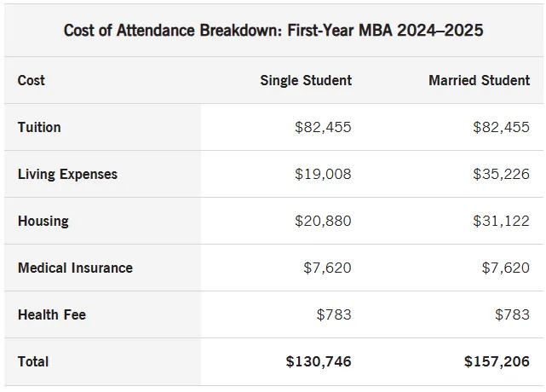
Task: Select single student living expenses $19,008
Action: pyautogui.click(x=323, y=174)
